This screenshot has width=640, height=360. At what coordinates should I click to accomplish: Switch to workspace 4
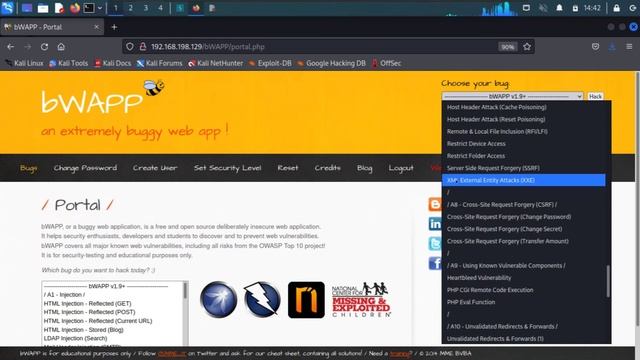160,8
